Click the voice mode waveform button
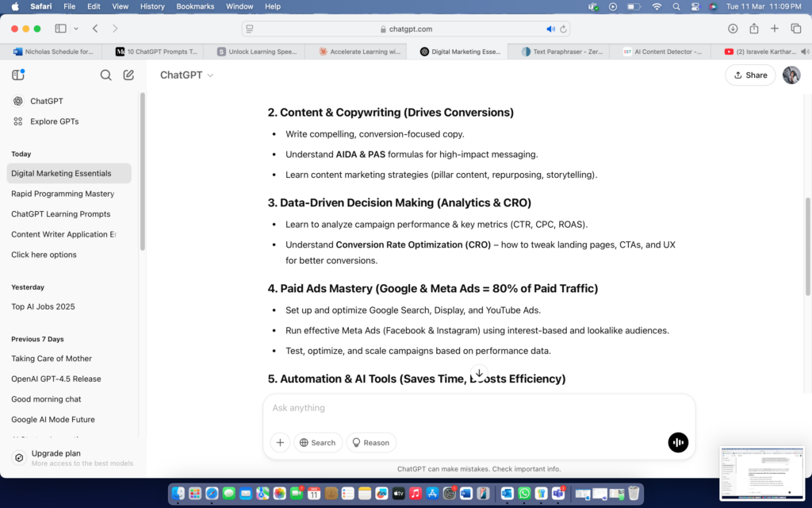Screen dimensions: 812x508 click(678, 442)
